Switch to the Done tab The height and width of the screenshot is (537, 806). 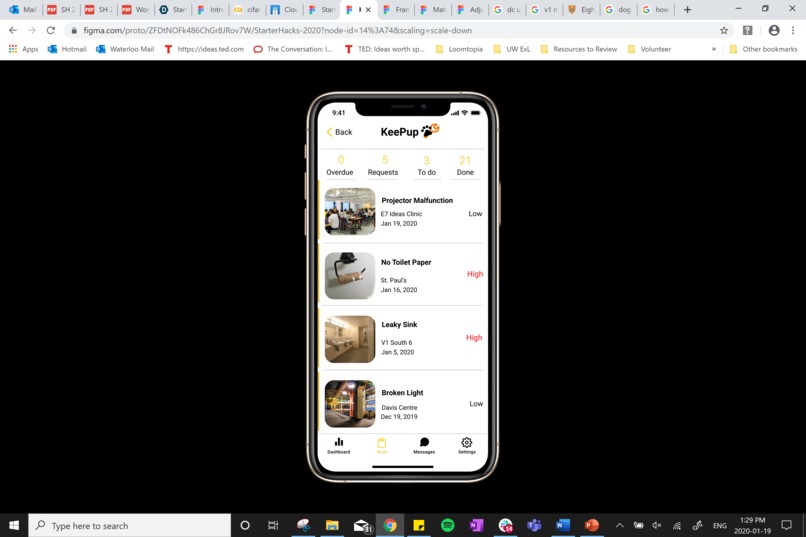465,166
